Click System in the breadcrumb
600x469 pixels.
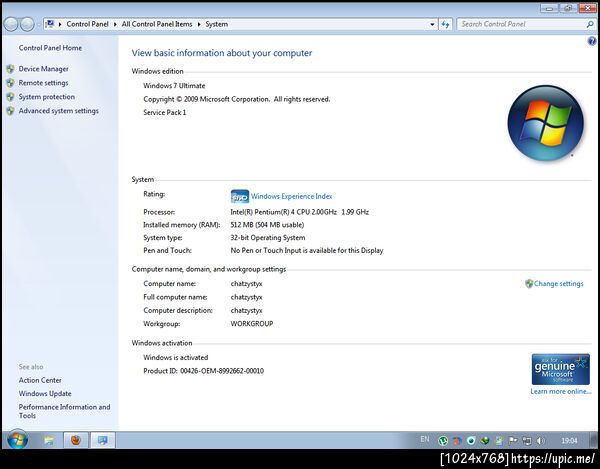pos(217,24)
